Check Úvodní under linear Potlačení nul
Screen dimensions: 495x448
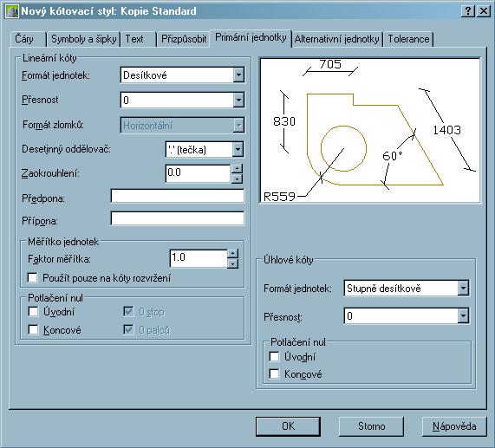33,312
